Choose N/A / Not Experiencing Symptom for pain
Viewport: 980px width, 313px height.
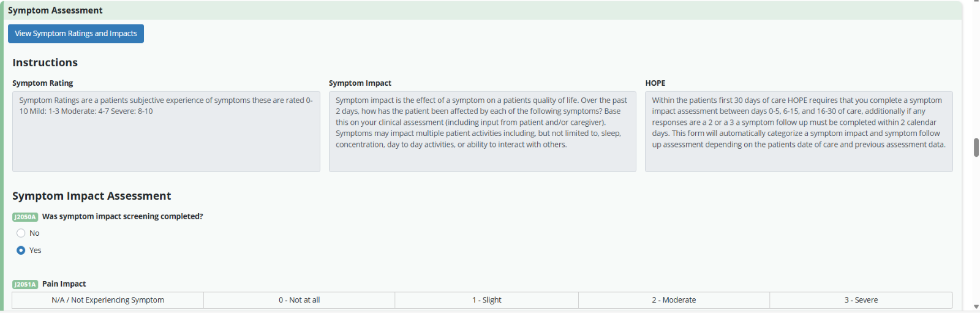[x=108, y=300]
